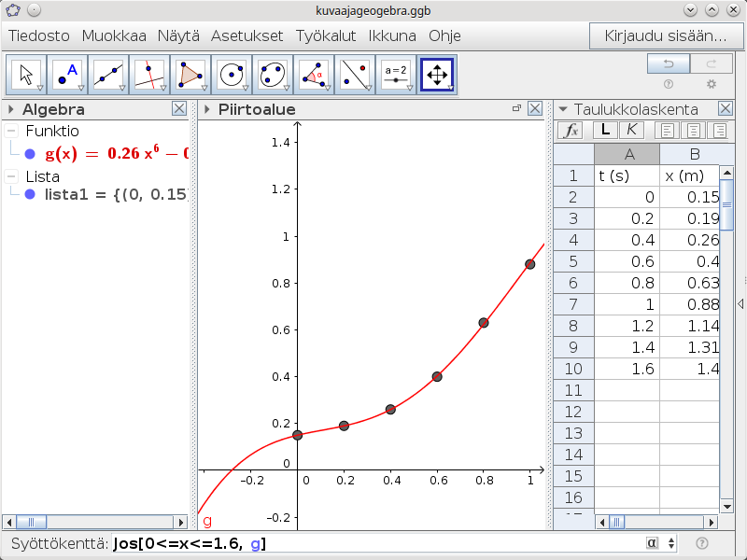Choose the Slider tool (a=2)
Viewport: 747px width, 560px height.
coord(396,75)
